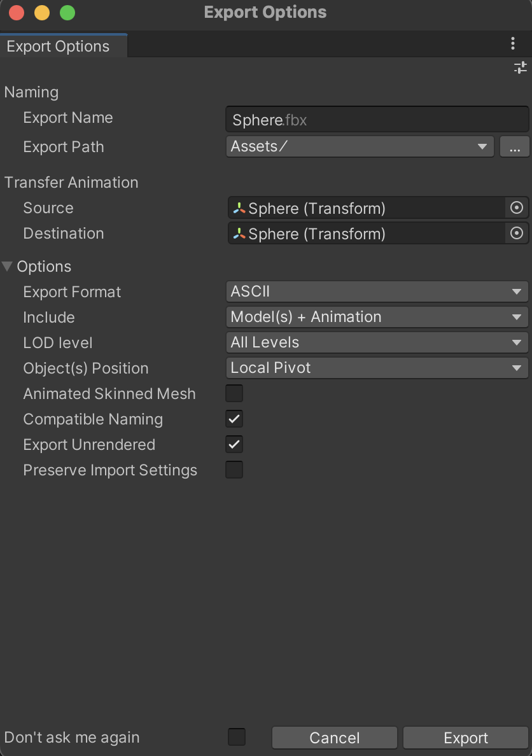Change the LOD level dropdown
Screen dimensions: 532x756
click(377, 342)
